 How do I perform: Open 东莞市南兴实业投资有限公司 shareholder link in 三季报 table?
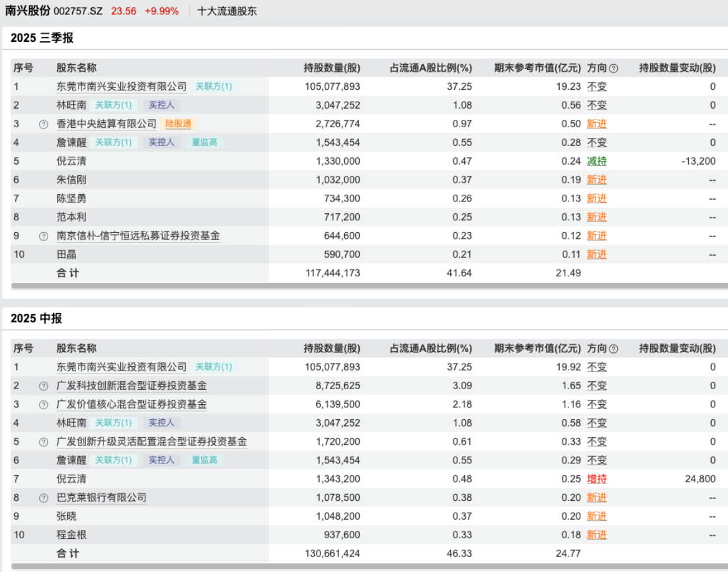pyautogui.click(x=122, y=87)
